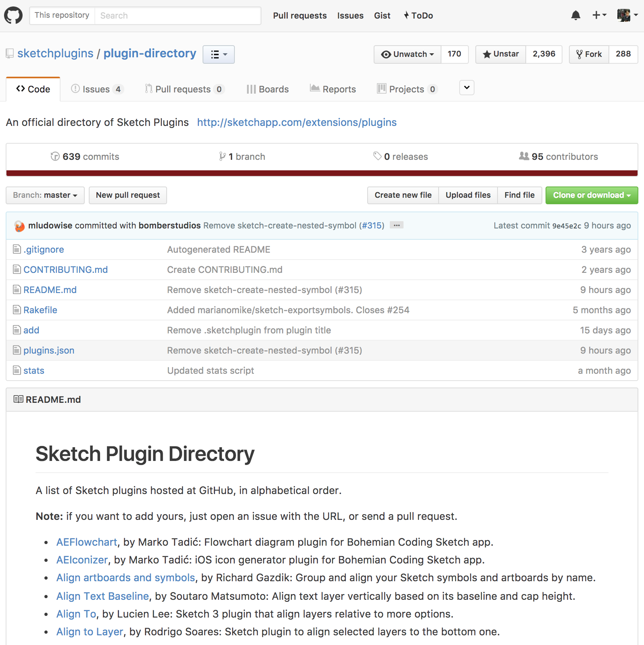Click the repository book icon
Image resolution: width=644 pixels, height=645 pixels.
[10, 53]
